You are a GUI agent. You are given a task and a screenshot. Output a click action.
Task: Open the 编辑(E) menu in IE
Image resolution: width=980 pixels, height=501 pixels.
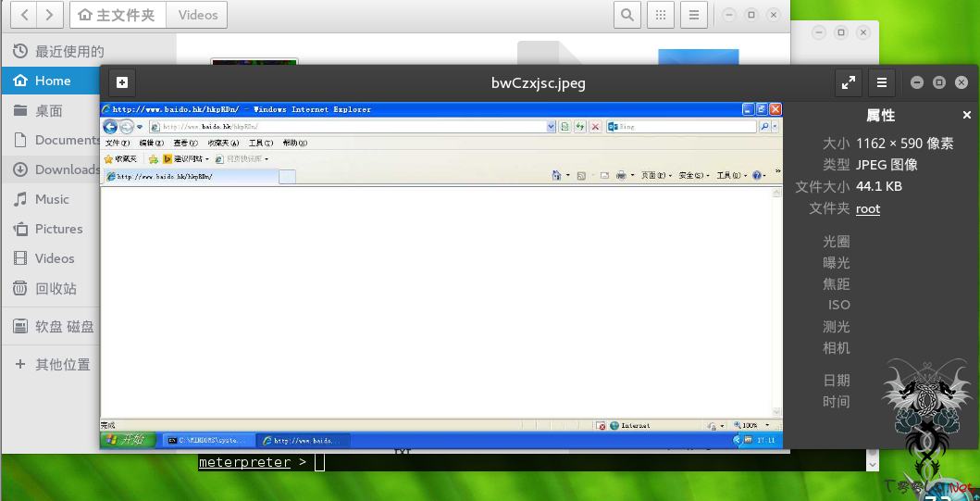click(151, 144)
